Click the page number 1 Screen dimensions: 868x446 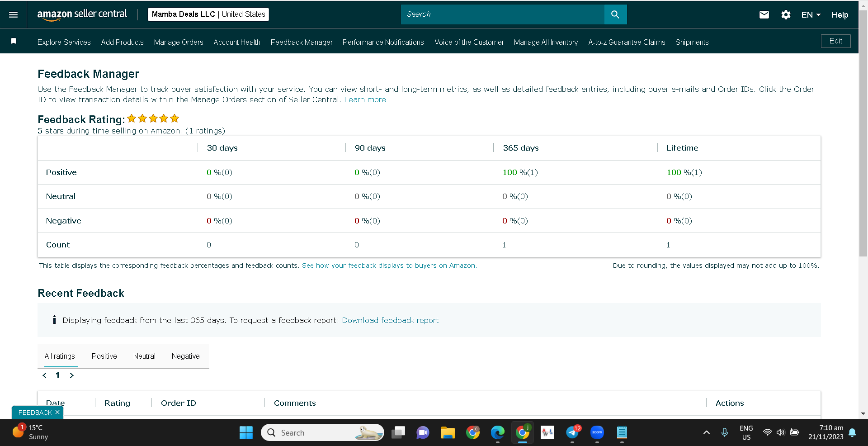point(58,375)
